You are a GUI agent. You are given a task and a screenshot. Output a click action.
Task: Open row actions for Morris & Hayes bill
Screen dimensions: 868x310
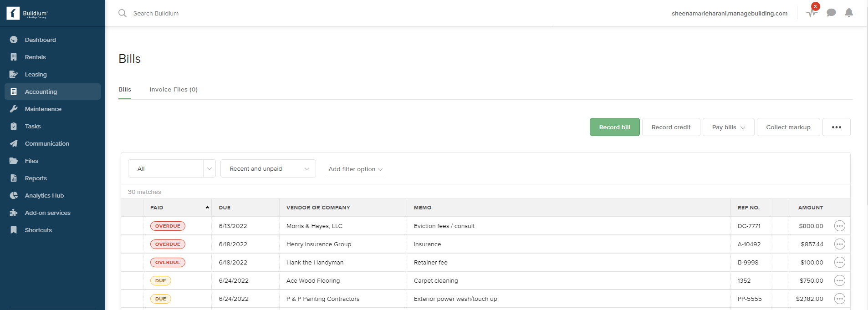[839, 226]
